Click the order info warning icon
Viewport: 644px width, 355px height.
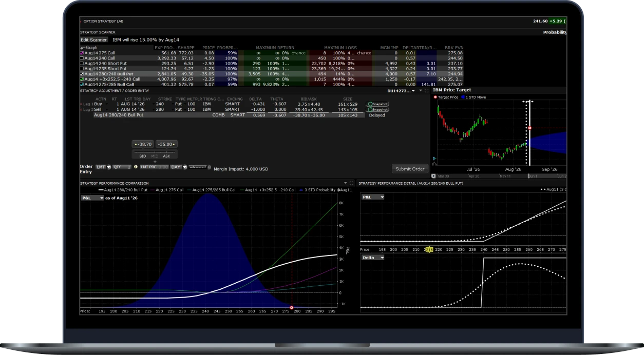pos(136,167)
